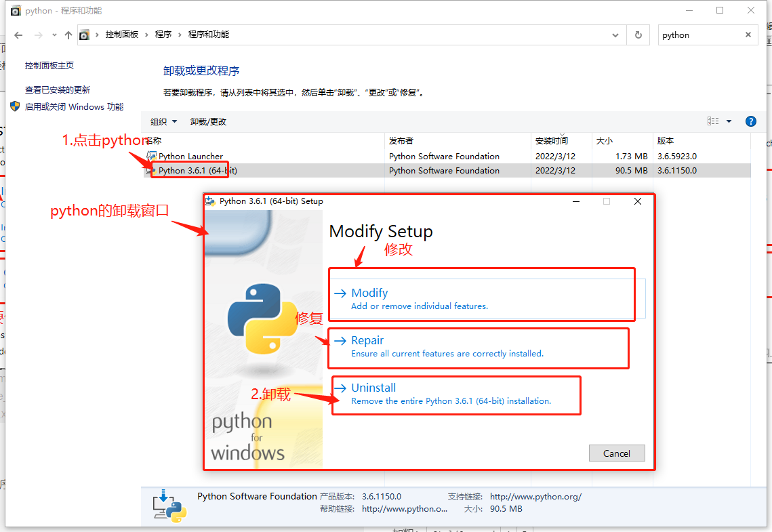This screenshot has width=772, height=532.
Task: Go up one level arrow
Action: pos(68,35)
